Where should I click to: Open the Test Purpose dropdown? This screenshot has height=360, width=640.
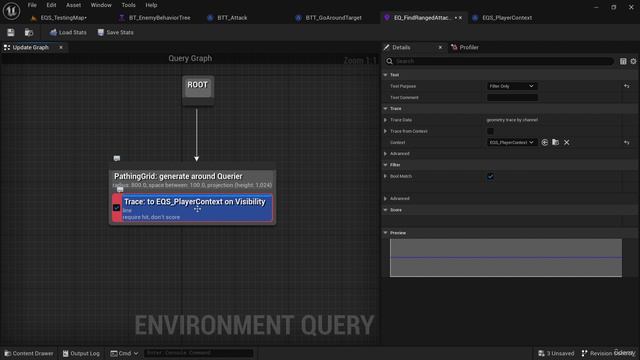click(512, 86)
